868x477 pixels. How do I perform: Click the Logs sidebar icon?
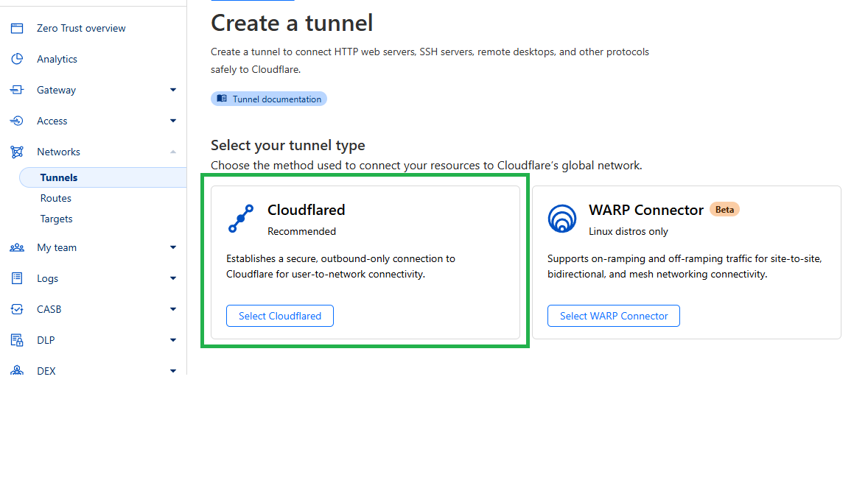click(17, 278)
